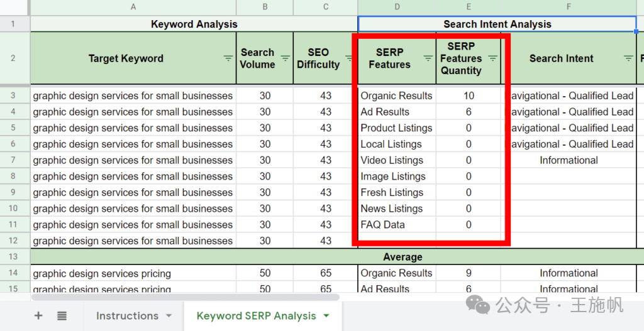The image size is (644, 331).
Task: Click Informational cell in row 14
Action: tap(569, 273)
